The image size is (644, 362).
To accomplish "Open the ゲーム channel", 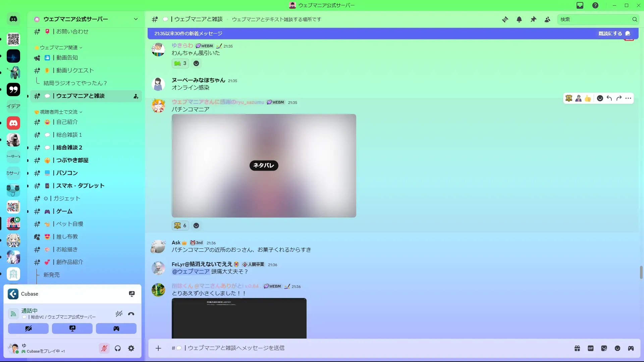I will 64,211.
